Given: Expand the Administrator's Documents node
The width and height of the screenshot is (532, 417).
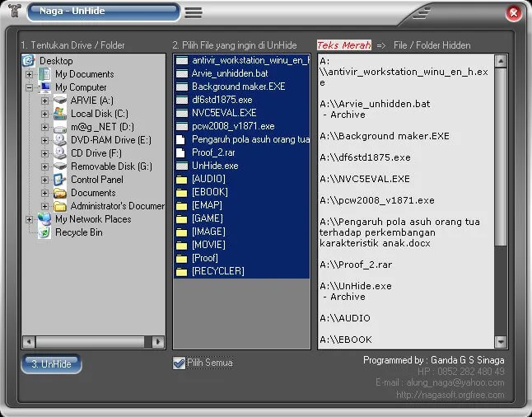Looking at the screenshot, I should coord(44,207).
